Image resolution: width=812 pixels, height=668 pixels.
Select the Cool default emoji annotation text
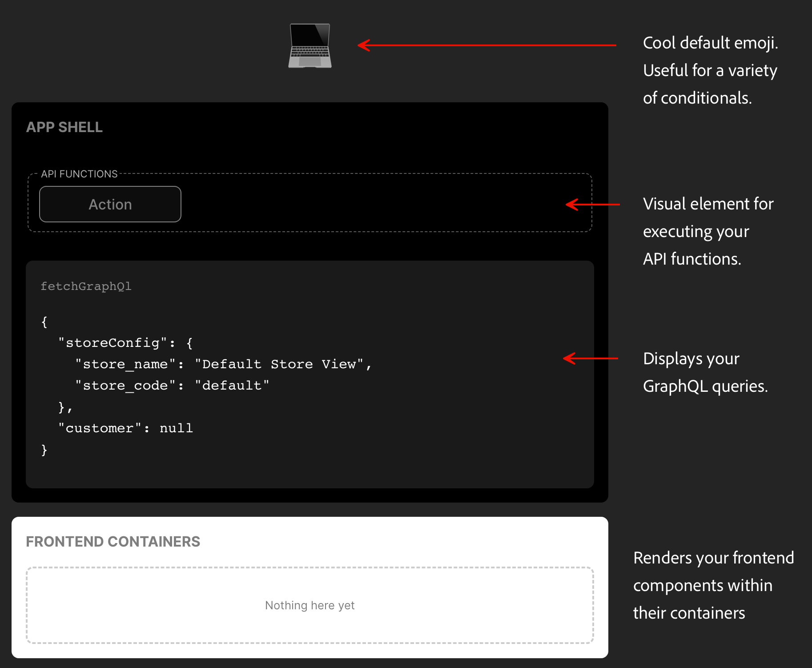[x=710, y=70]
